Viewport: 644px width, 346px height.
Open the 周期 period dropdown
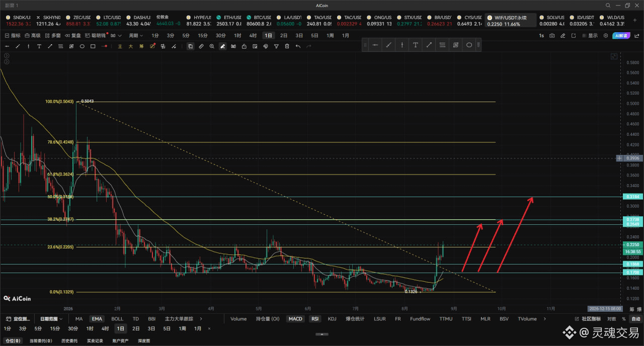point(136,36)
